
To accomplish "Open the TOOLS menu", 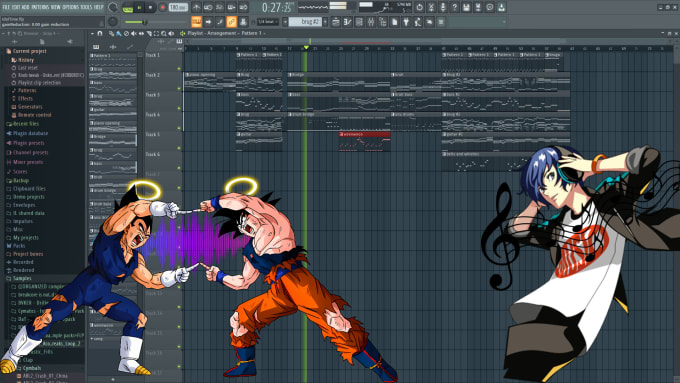I will (x=86, y=7).
